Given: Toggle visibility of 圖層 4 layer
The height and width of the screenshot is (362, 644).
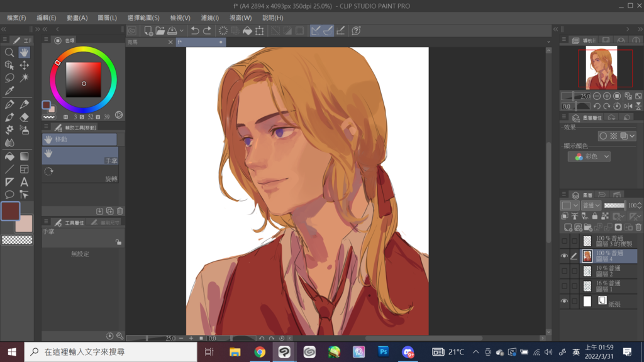Looking at the screenshot, I should pos(564,256).
